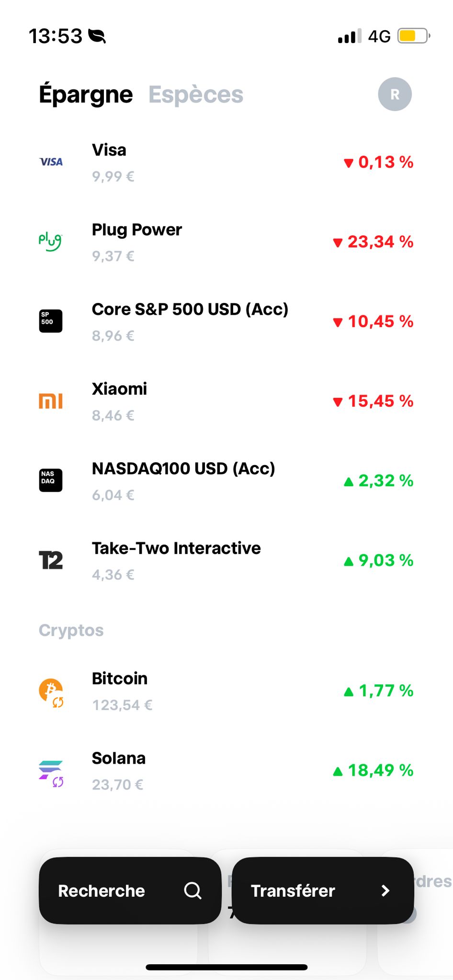Open the Core S&P 500 USD (Acc) row
This screenshot has width=453, height=980.
190,321
